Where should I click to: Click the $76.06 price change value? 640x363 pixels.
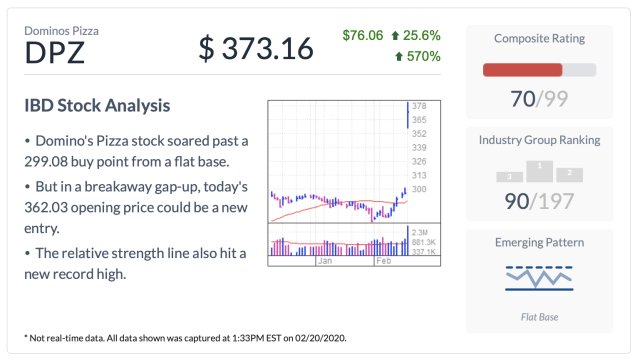tap(362, 36)
